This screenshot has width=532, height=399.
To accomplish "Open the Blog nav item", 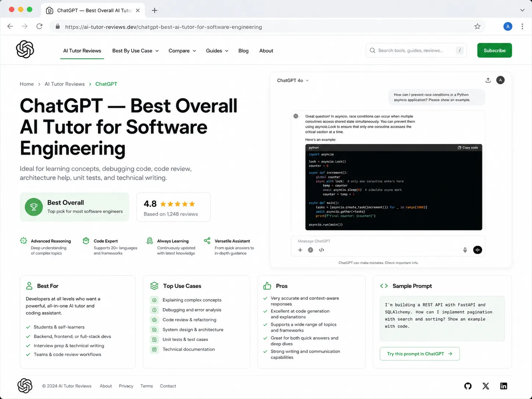I will [x=243, y=51].
